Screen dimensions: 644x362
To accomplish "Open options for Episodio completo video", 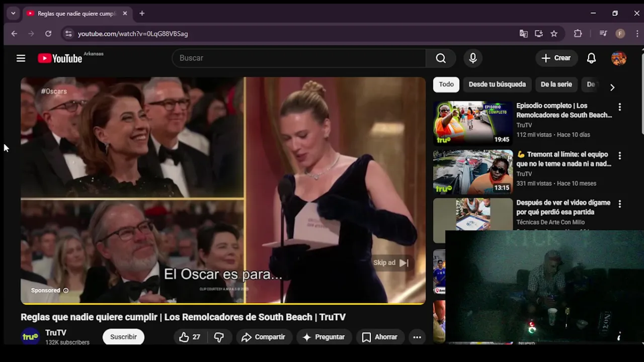I will (x=620, y=107).
